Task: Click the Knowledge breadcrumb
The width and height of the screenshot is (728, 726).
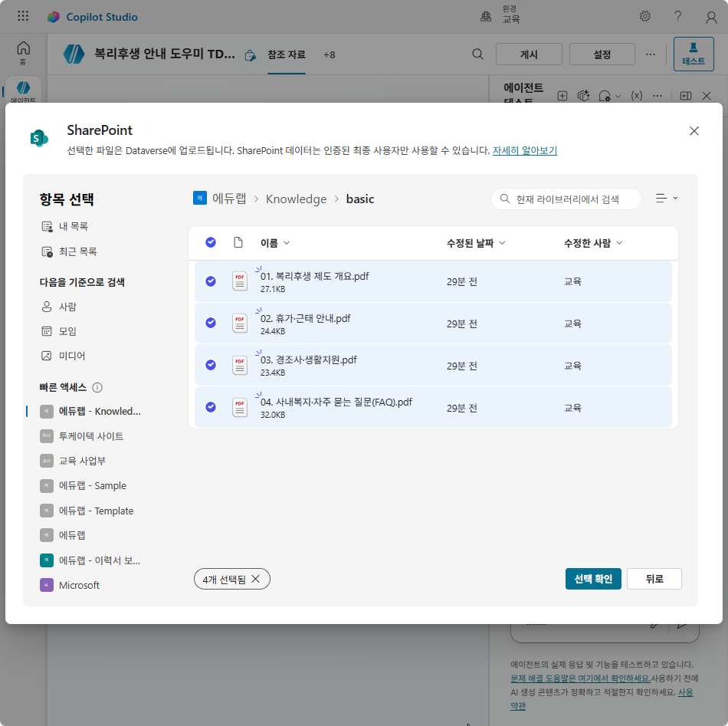Action: pyautogui.click(x=297, y=199)
